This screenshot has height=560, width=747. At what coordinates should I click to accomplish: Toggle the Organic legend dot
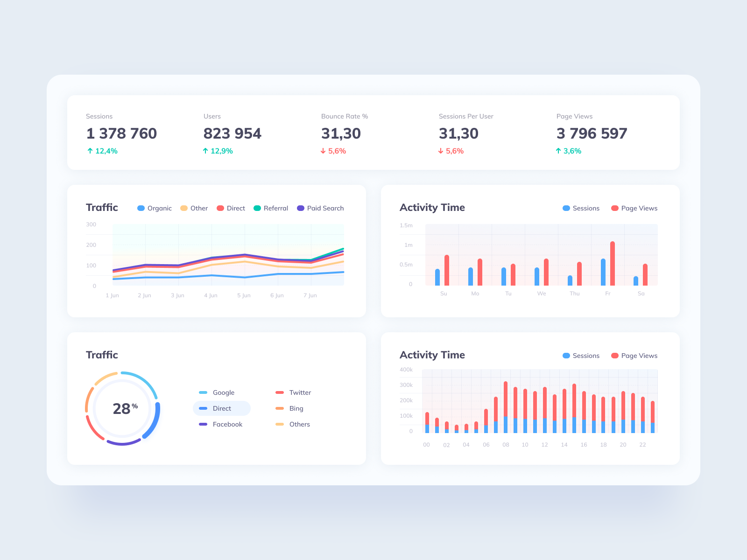coord(141,208)
